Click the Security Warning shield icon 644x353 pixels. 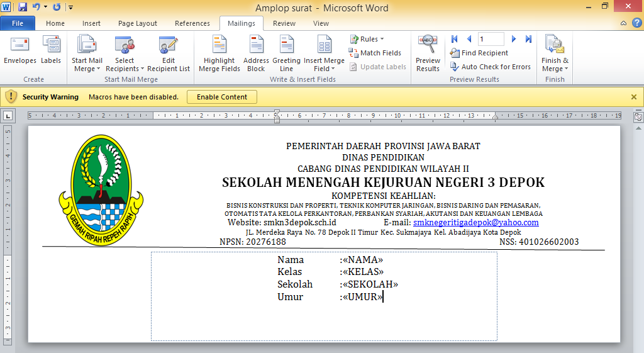click(x=11, y=96)
